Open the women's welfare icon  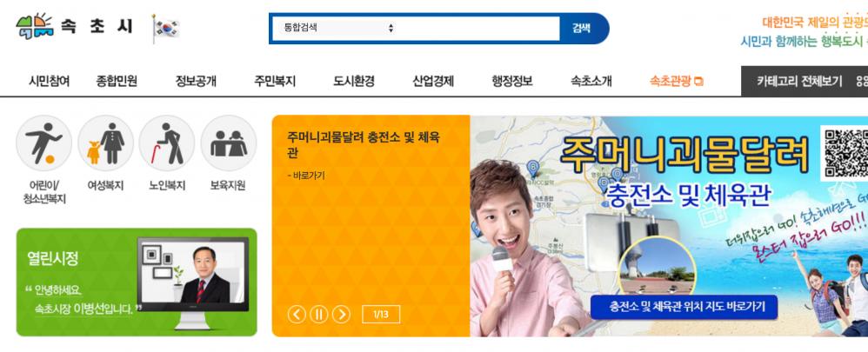(x=105, y=143)
